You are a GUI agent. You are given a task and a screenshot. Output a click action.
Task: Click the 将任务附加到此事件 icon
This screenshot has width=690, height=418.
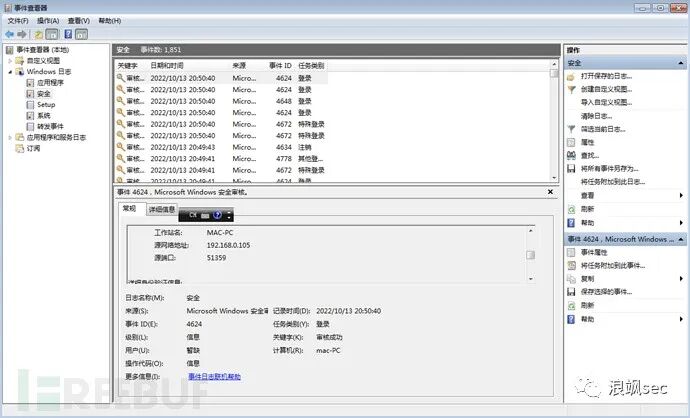[571, 266]
